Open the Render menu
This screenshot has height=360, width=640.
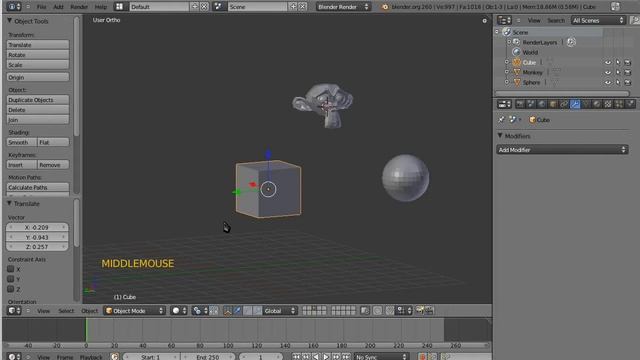(x=79, y=7)
